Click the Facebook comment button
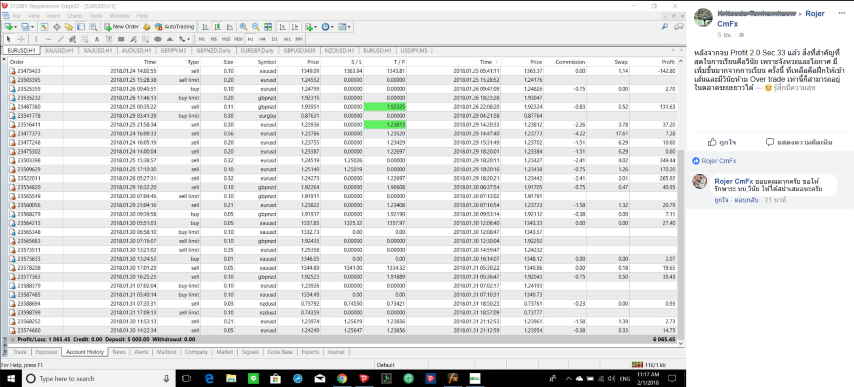The height and width of the screenshot is (387, 854). click(799, 142)
